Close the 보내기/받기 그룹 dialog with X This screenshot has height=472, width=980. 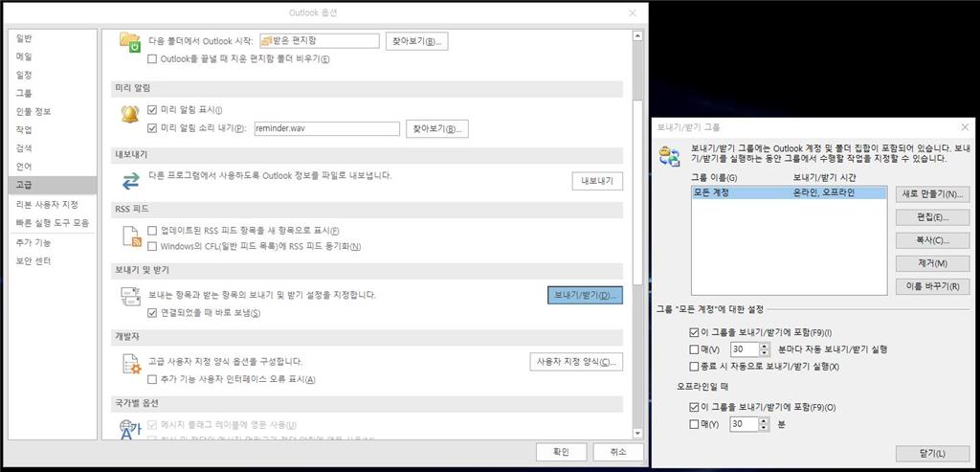click(965, 127)
